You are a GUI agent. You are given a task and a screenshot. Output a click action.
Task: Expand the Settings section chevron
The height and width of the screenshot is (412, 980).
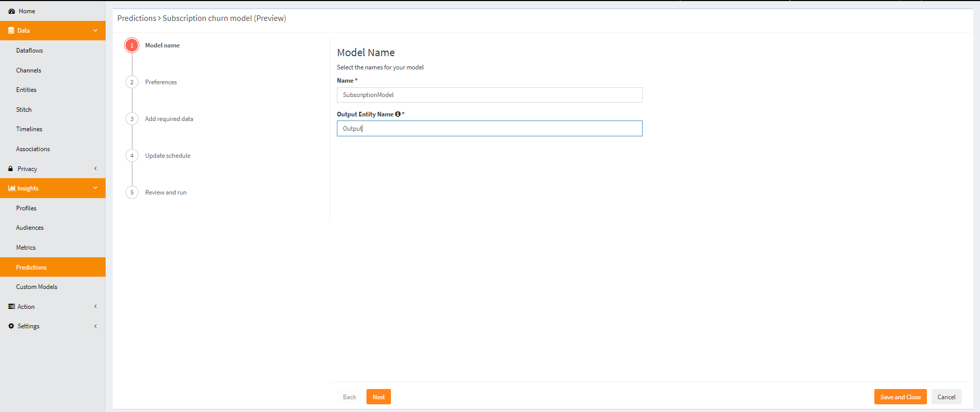[95, 326]
